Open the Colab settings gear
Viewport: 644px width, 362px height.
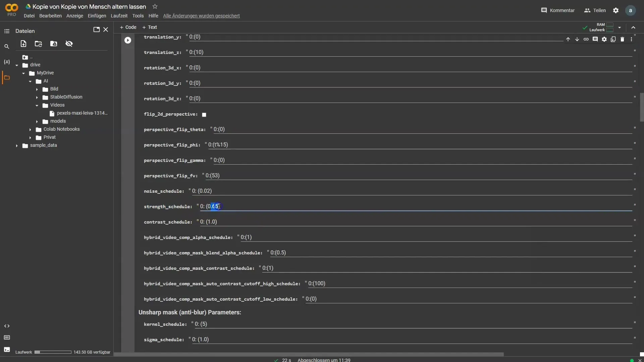coord(616,10)
